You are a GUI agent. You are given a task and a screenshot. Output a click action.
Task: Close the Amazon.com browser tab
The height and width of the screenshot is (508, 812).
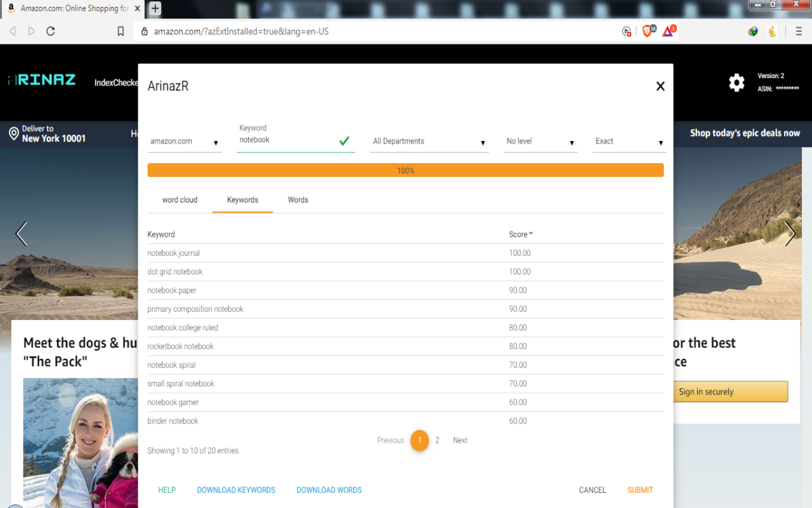pos(138,8)
